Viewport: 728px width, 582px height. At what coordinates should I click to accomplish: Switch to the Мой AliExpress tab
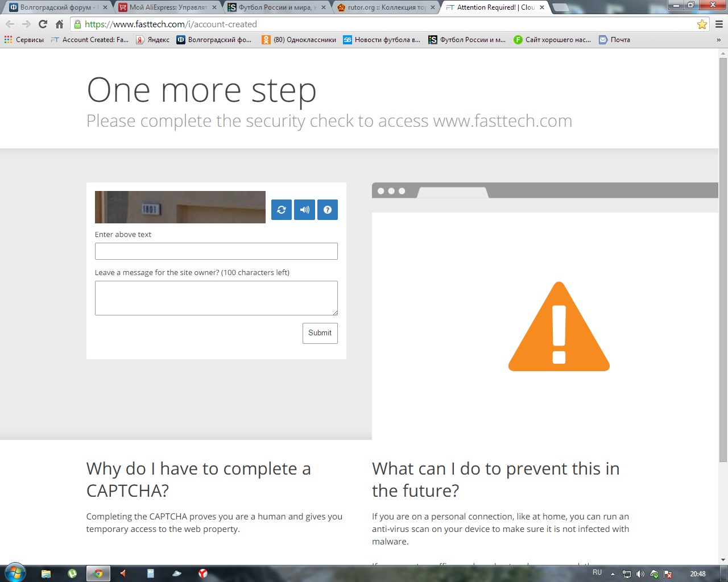(167, 7)
